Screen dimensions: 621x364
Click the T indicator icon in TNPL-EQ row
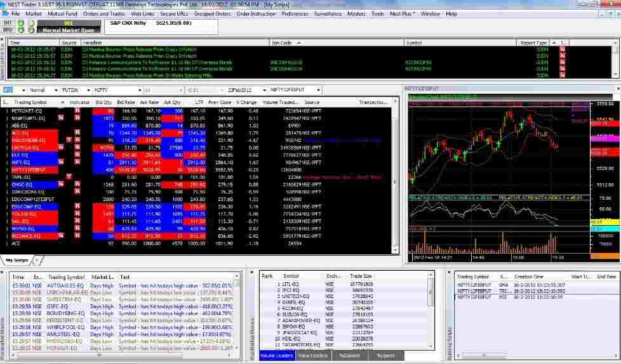click(69, 177)
